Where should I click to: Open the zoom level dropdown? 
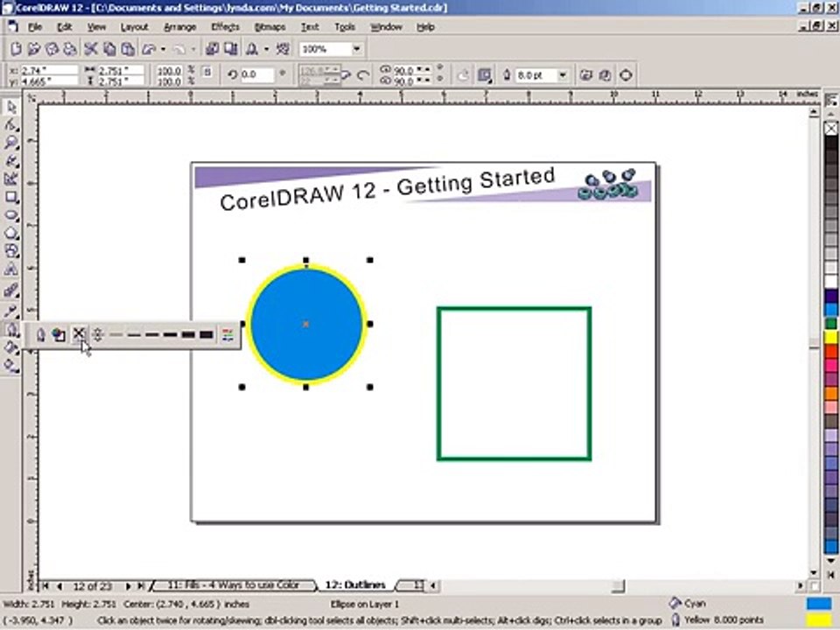click(x=357, y=49)
